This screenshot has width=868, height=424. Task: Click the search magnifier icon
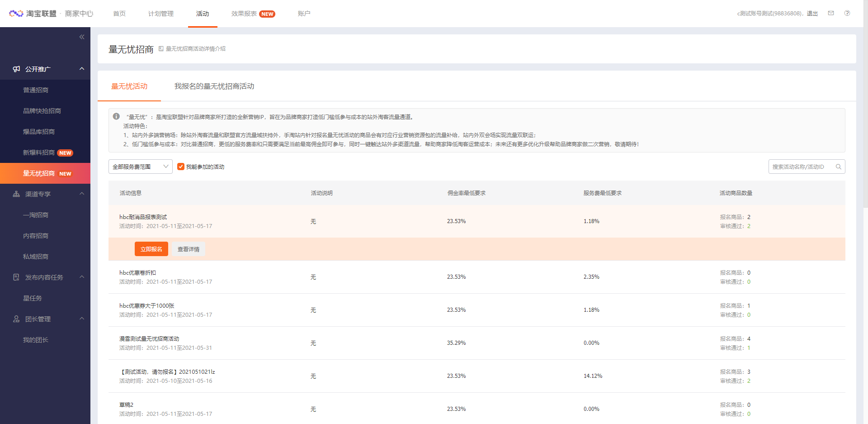(x=838, y=167)
